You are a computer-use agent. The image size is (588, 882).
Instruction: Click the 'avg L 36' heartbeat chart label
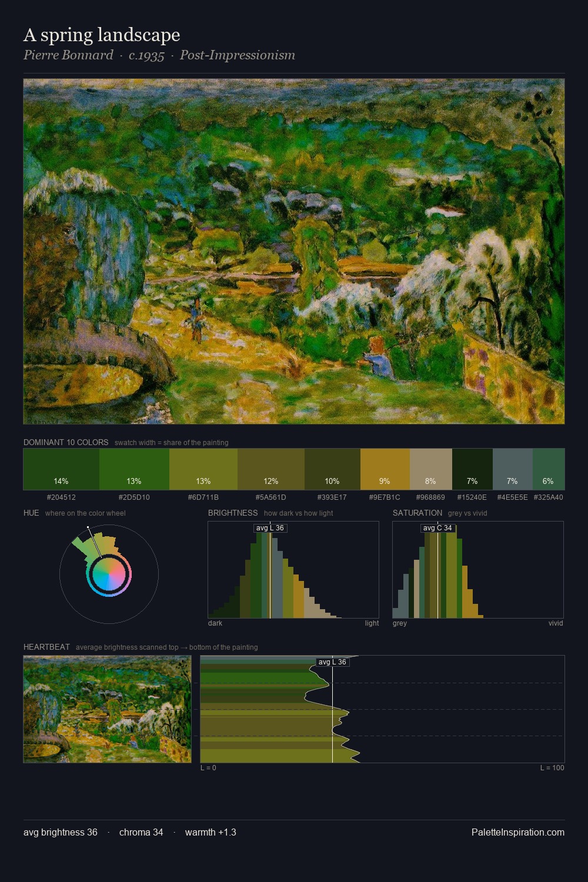click(332, 662)
